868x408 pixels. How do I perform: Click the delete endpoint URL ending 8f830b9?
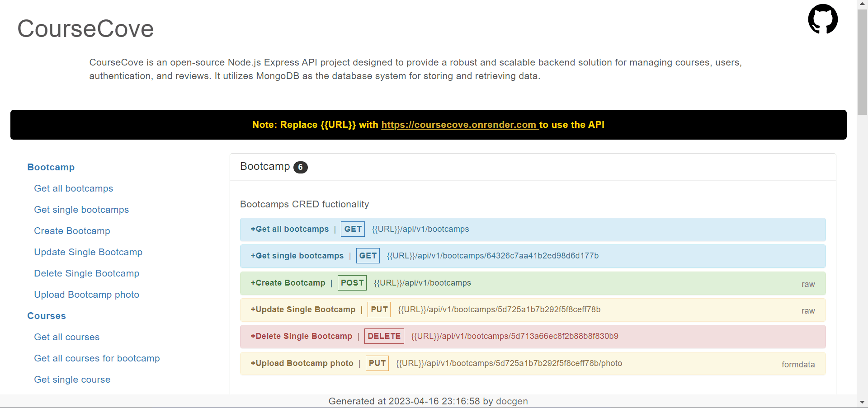coord(514,336)
